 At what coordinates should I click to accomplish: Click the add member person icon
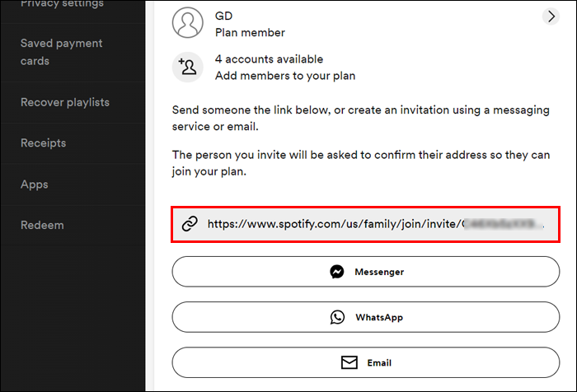(x=187, y=67)
